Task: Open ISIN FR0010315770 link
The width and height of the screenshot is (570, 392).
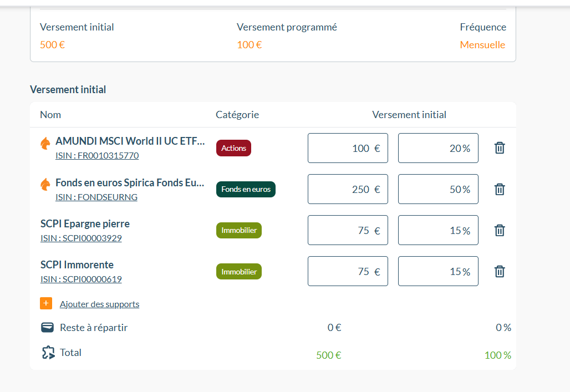Action: pyautogui.click(x=97, y=156)
